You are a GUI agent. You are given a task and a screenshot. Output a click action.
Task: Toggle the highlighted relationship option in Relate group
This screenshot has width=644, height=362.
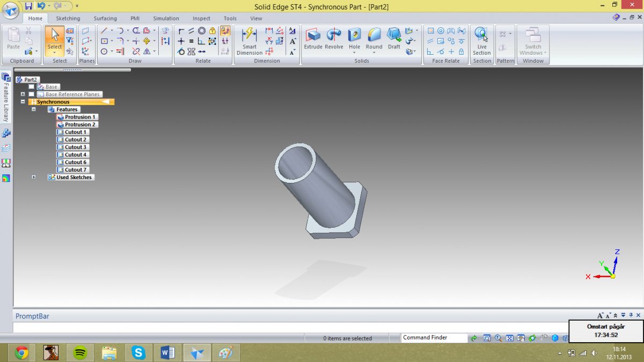point(225,31)
